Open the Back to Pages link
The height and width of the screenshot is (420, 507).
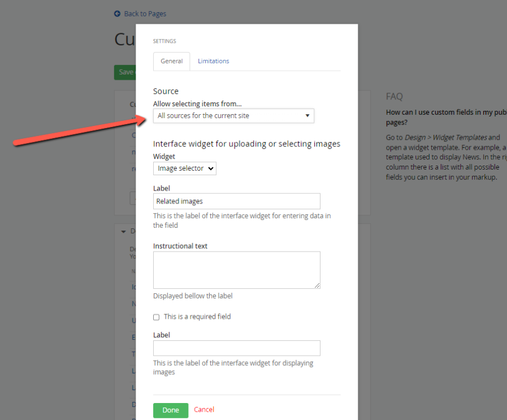click(145, 14)
